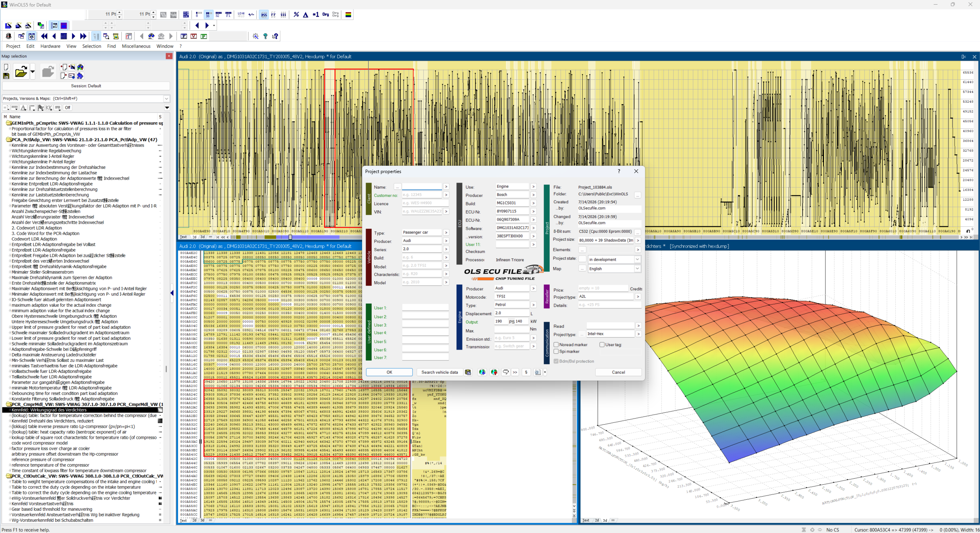Toggle the 16-bit display format button
This screenshot has width=980, height=533.
pyautogui.click(x=208, y=15)
